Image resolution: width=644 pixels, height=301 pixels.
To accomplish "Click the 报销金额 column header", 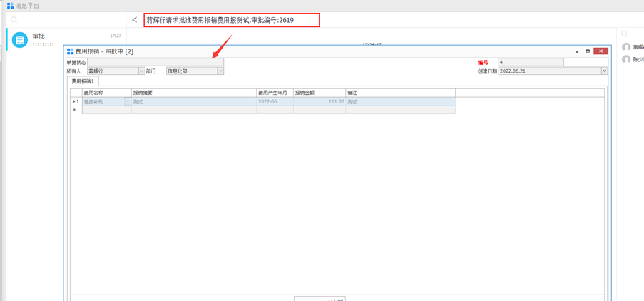I will 318,93.
